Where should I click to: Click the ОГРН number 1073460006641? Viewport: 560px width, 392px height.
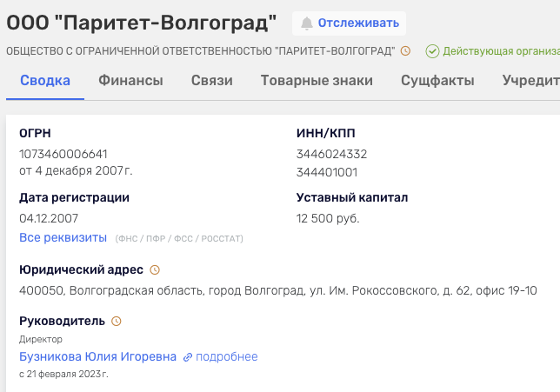pos(63,155)
